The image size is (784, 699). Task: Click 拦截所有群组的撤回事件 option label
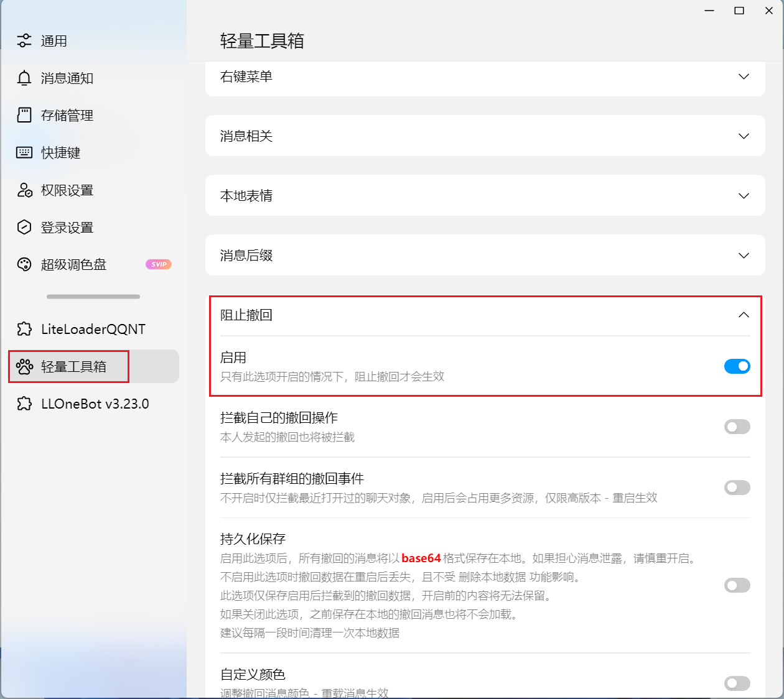pos(292,478)
